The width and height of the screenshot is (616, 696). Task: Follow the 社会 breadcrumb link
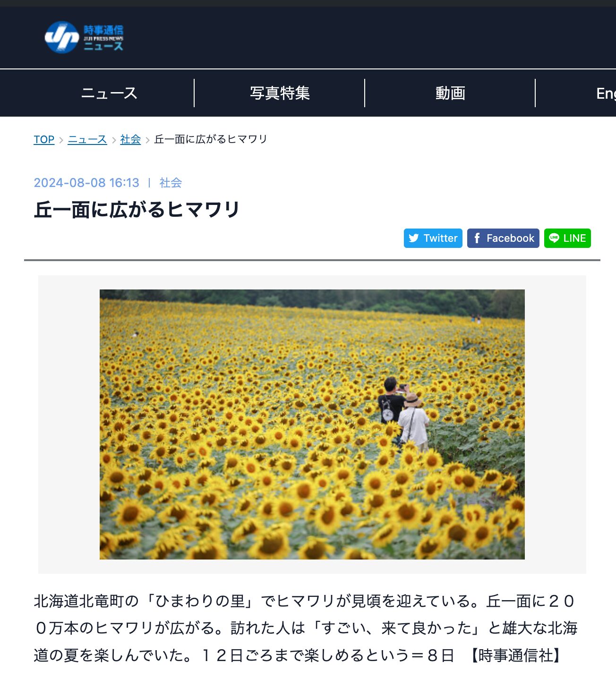[130, 140]
